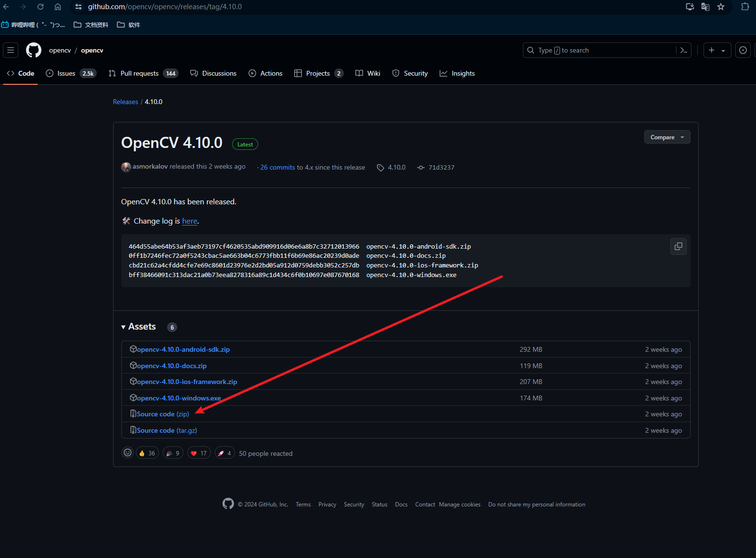Open the browser translate icon
This screenshot has width=756, height=558.
pos(705,7)
